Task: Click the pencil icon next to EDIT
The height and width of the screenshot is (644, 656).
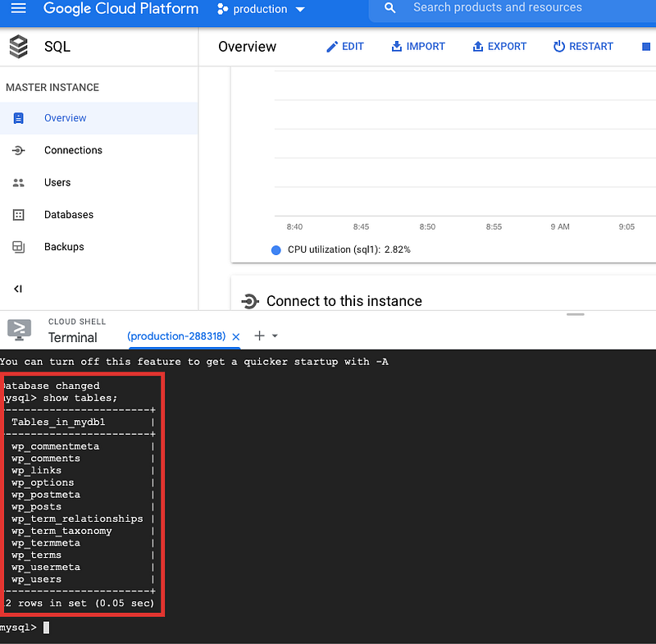Action: tap(332, 47)
